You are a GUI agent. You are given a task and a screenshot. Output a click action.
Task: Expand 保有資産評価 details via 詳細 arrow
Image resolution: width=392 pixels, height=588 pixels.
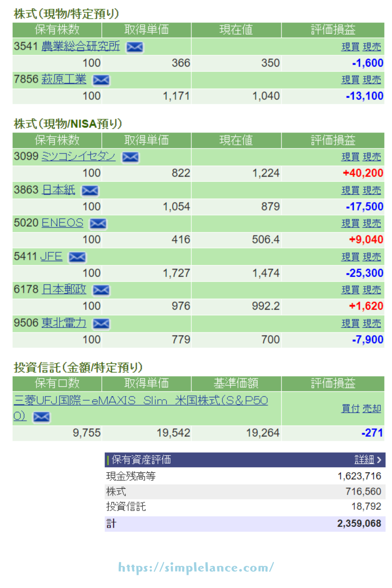click(x=368, y=460)
